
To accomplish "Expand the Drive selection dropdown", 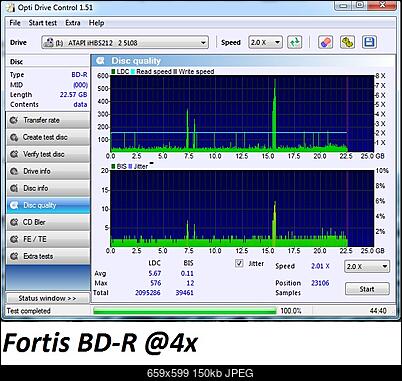I will (125, 43).
